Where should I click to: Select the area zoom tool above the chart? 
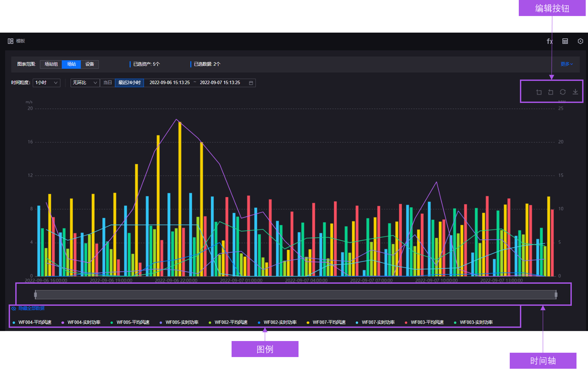point(539,92)
